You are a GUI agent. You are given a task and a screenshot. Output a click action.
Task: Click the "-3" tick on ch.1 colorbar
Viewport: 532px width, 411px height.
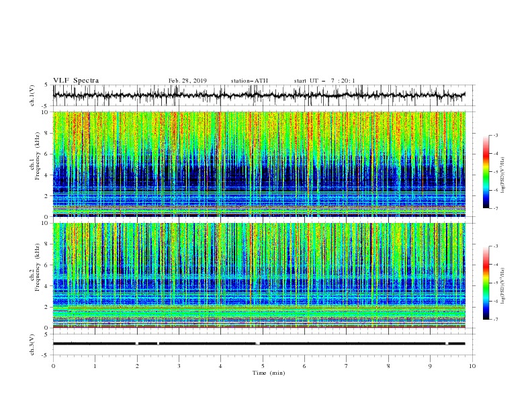(x=495, y=135)
